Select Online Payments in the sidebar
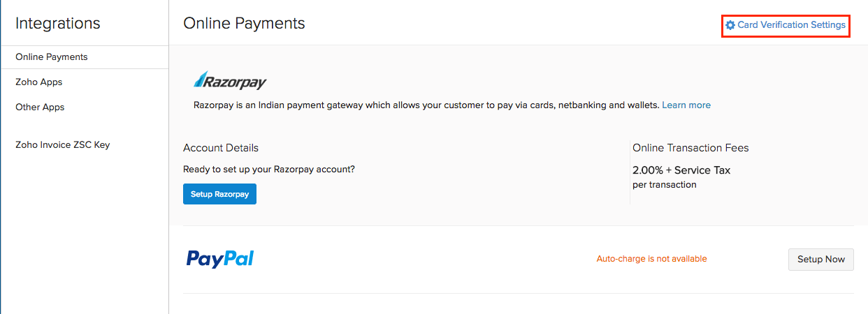The width and height of the screenshot is (868, 314). [52, 57]
